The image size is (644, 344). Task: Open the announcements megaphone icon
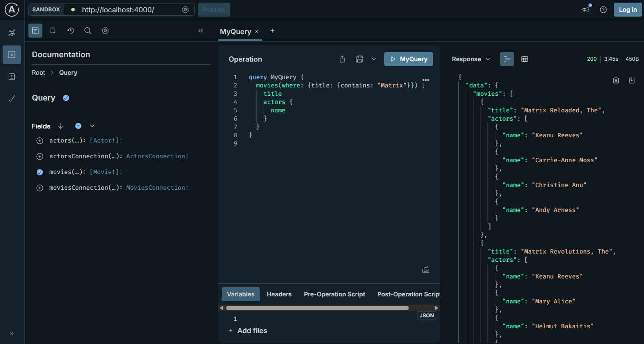coord(586,10)
